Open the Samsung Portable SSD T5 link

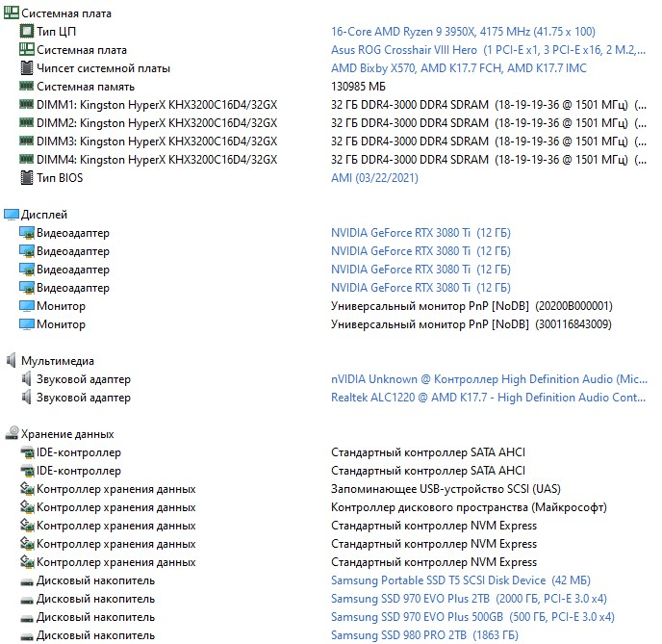[x=460, y=580]
